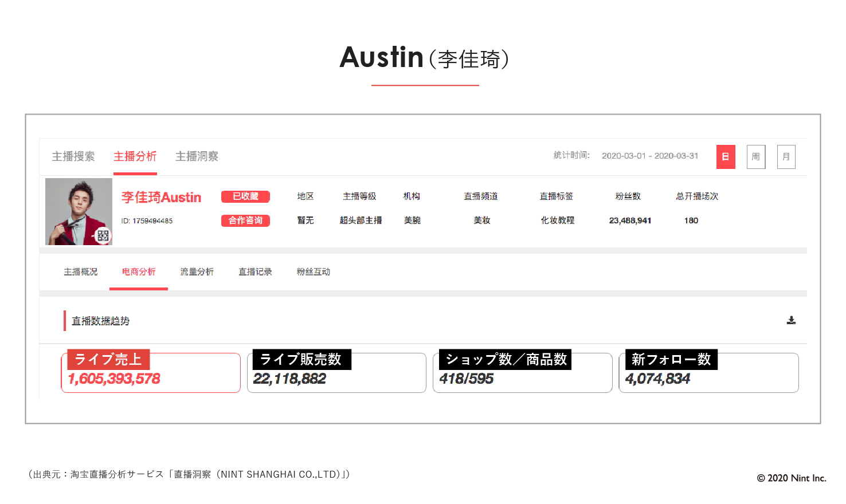Open the 直播记录 sub-tab
Image resolution: width=846 pixels, height=504 pixels.
point(255,272)
